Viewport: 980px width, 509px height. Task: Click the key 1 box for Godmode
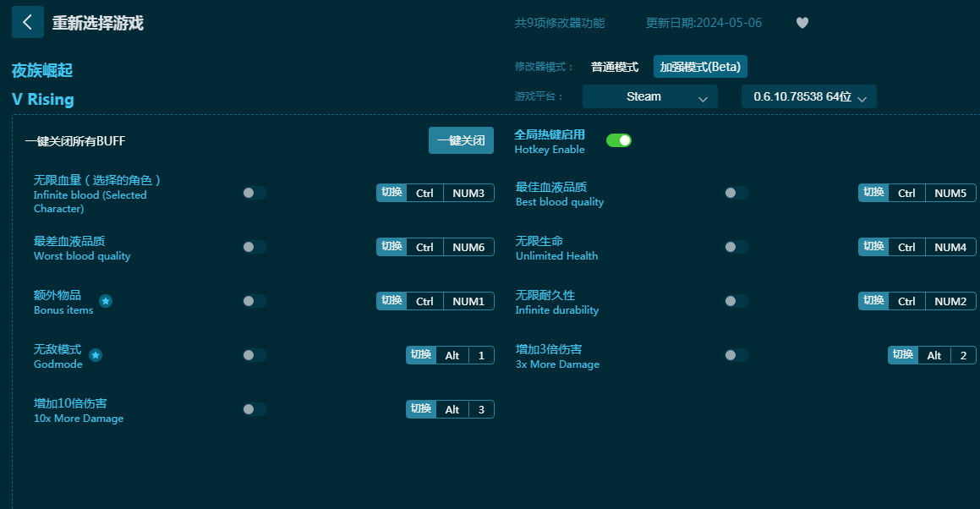click(x=481, y=355)
